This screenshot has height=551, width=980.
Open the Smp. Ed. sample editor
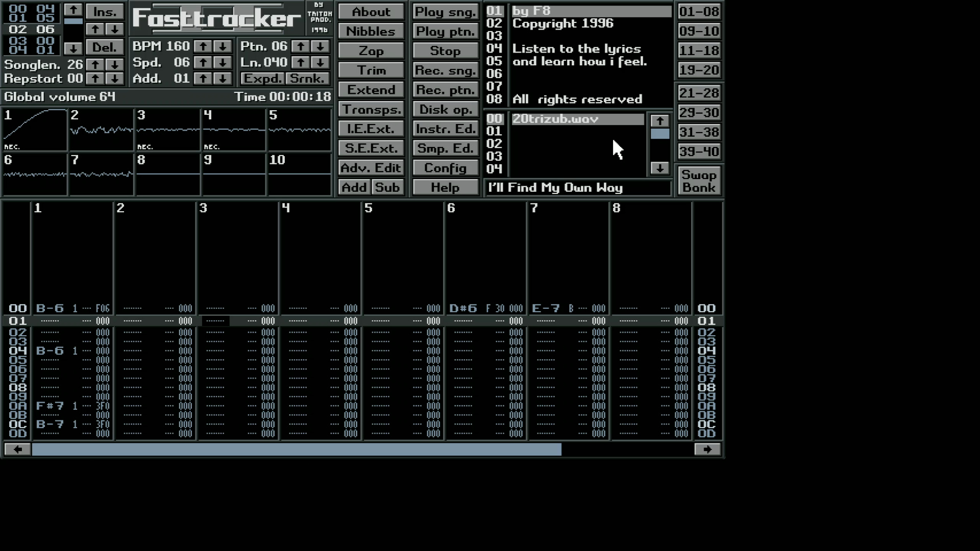coord(444,148)
